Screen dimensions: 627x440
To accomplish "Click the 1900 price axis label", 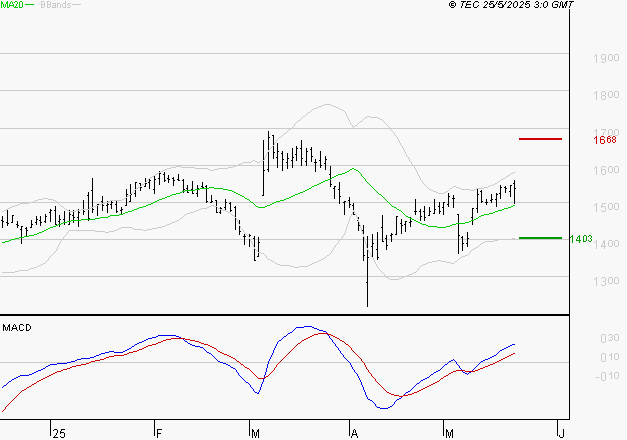I will click(x=604, y=58).
